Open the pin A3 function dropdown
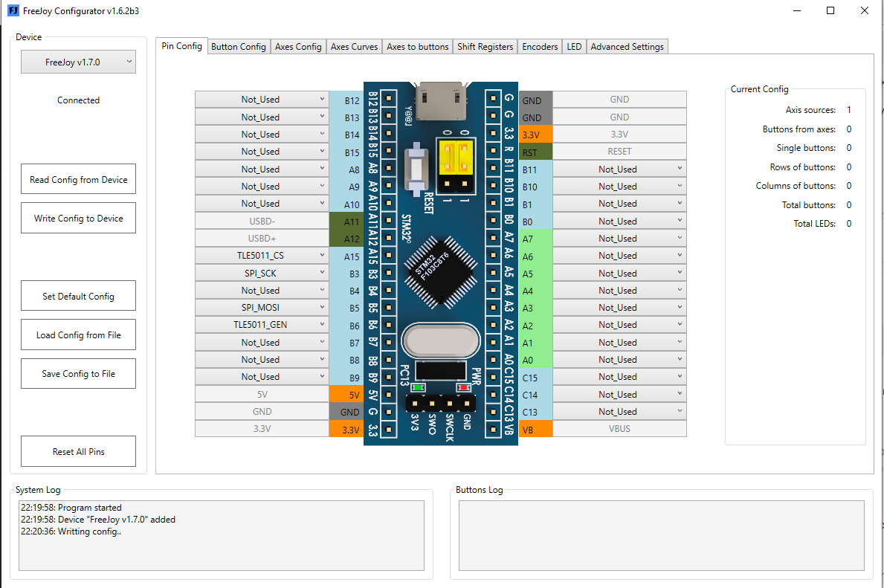884x588 pixels. pos(619,307)
